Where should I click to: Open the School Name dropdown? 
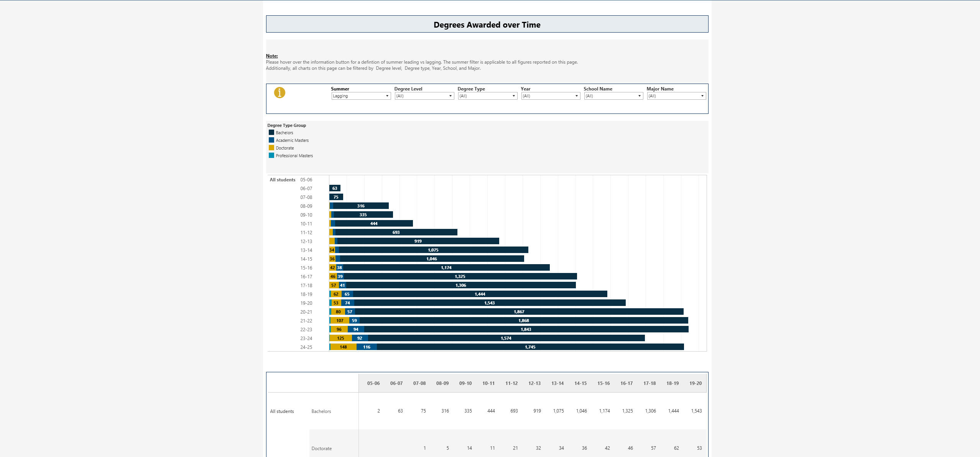click(613, 96)
